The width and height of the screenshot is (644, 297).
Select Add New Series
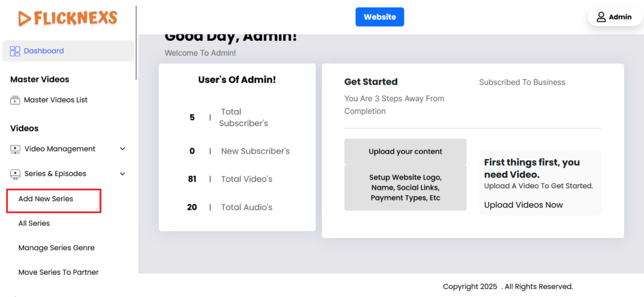click(46, 199)
